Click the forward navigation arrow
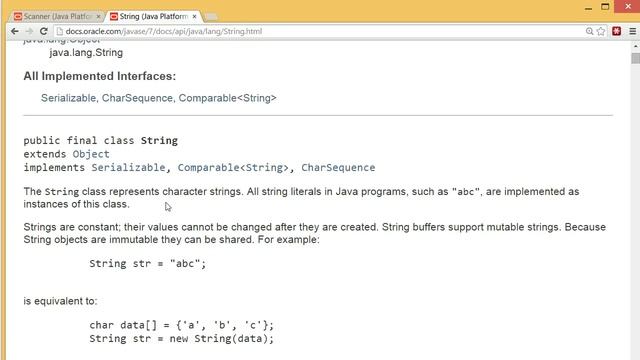640x360 pixels. (x=29, y=31)
